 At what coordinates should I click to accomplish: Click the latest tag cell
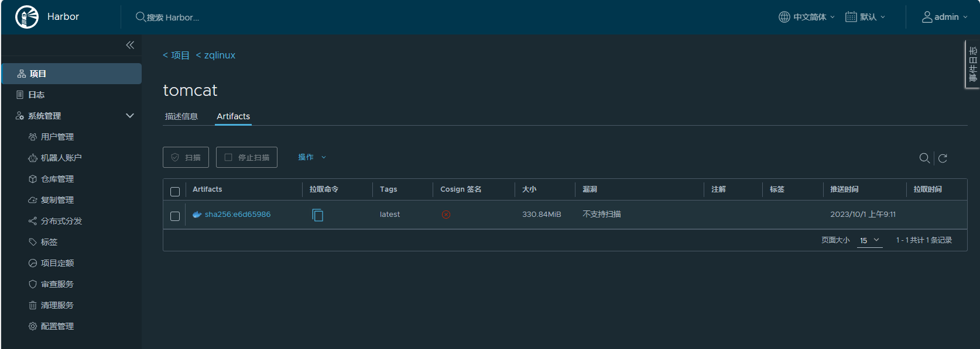coord(390,215)
